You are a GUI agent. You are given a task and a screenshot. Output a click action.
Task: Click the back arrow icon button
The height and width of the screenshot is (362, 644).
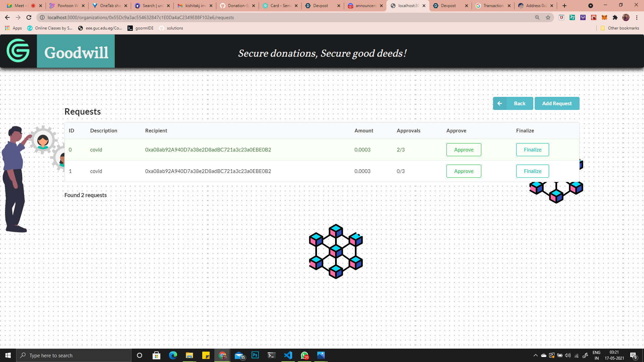pyautogui.click(x=499, y=104)
